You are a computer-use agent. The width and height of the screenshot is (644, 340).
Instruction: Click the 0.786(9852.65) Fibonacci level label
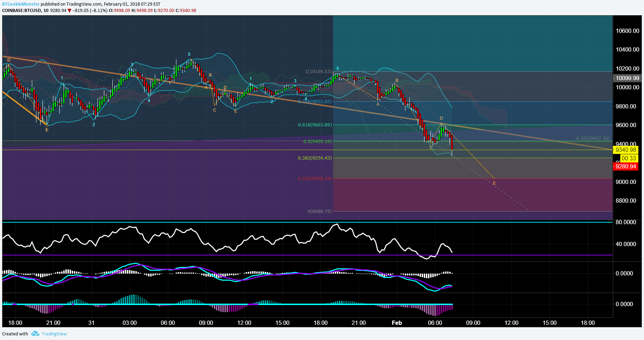pyautogui.click(x=315, y=102)
